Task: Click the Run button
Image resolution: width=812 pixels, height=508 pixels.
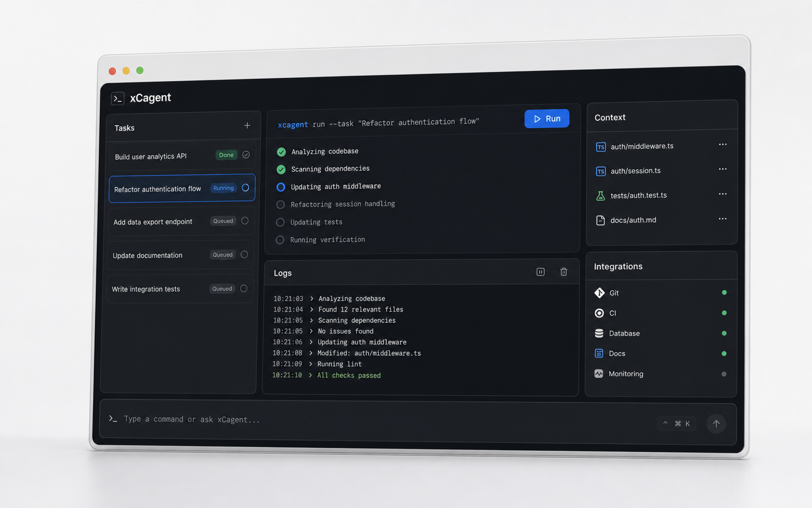Action: 547,118
